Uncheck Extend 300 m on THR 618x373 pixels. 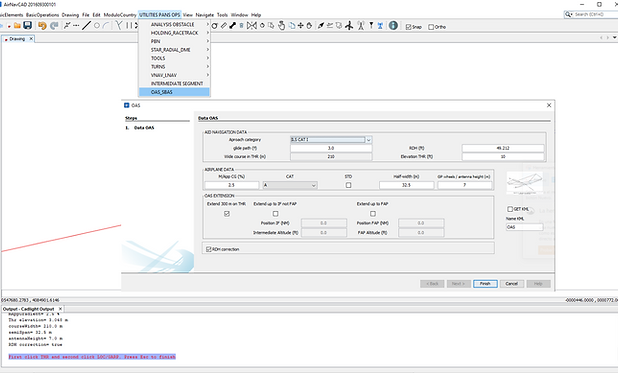(227, 214)
